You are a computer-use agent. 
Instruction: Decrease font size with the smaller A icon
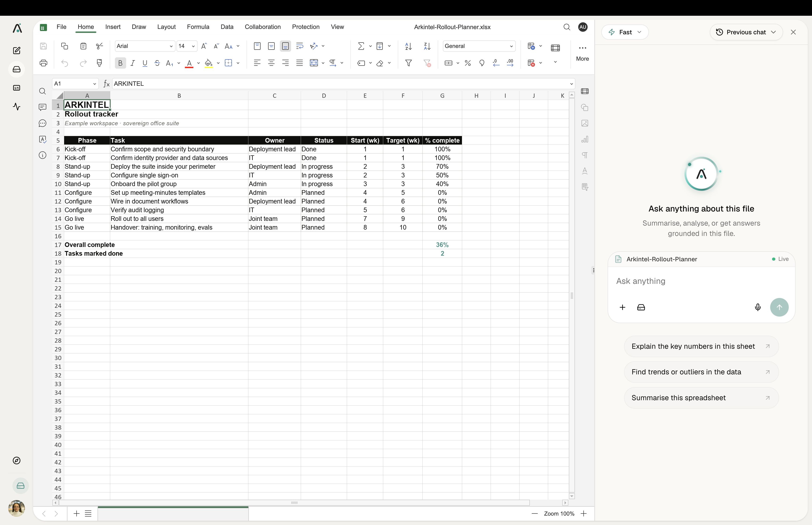point(216,46)
